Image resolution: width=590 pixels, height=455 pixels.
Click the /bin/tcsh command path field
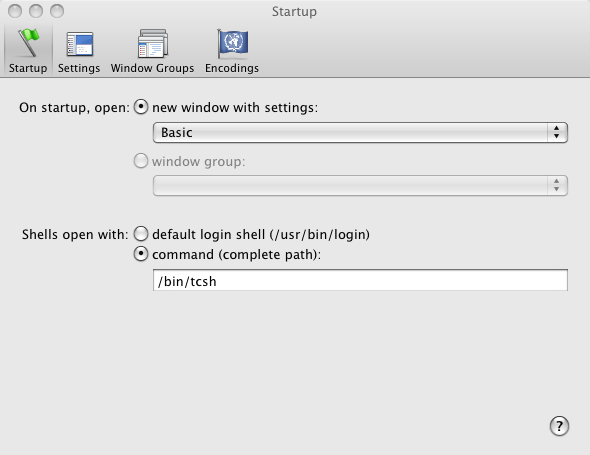pos(360,280)
